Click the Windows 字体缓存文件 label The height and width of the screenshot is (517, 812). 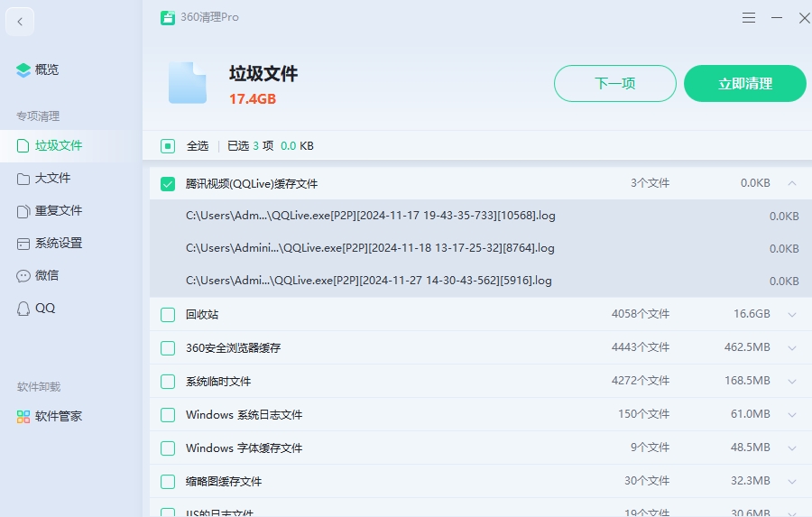click(244, 448)
